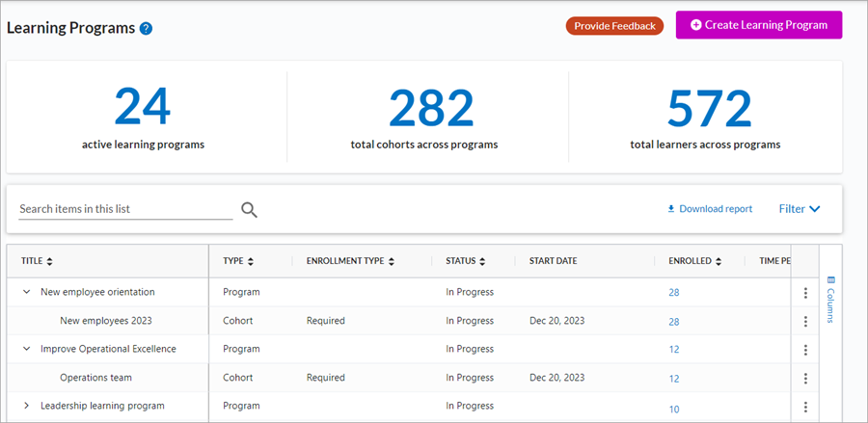Open actions menu for Leadership learning program

805,407
